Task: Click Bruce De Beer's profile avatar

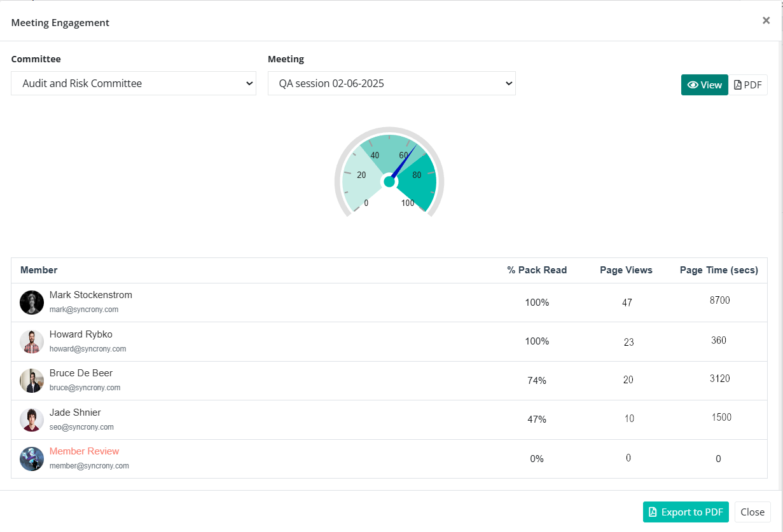Action: click(x=32, y=380)
